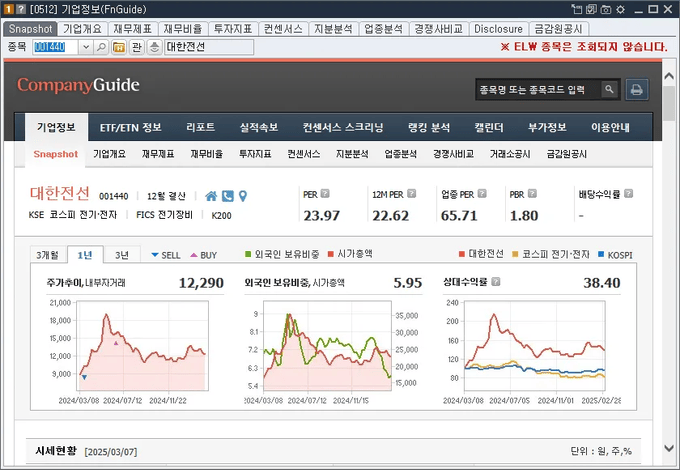Click the CompanyGuide search magnifier button
This screenshot has height=470, width=680.
click(609, 89)
